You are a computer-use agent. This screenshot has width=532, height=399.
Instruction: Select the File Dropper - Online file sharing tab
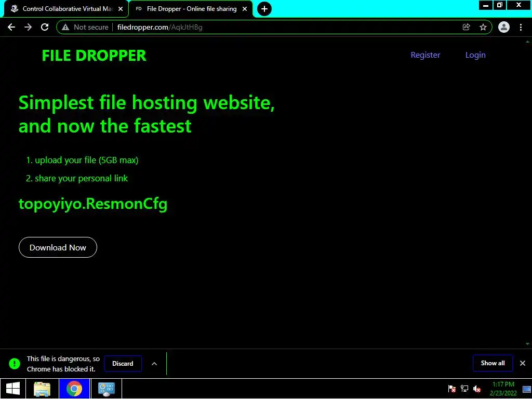coord(191,9)
